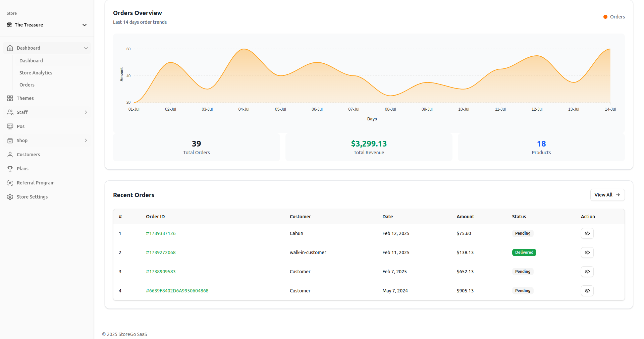The image size is (644, 339).
Task: Toggle the orange Orders legend swatch
Action: [x=605, y=17]
